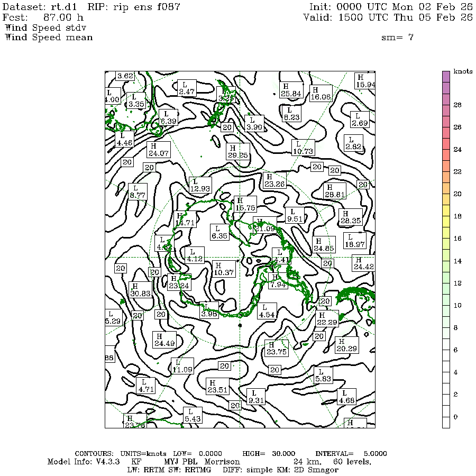Select the 'H 24.07' high marker

(x=159, y=150)
